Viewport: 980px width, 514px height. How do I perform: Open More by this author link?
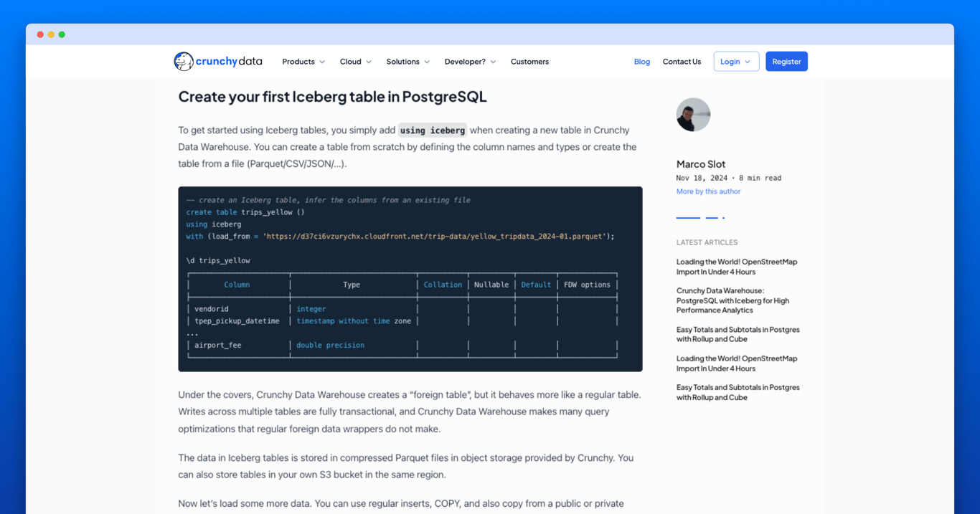(x=708, y=191)
